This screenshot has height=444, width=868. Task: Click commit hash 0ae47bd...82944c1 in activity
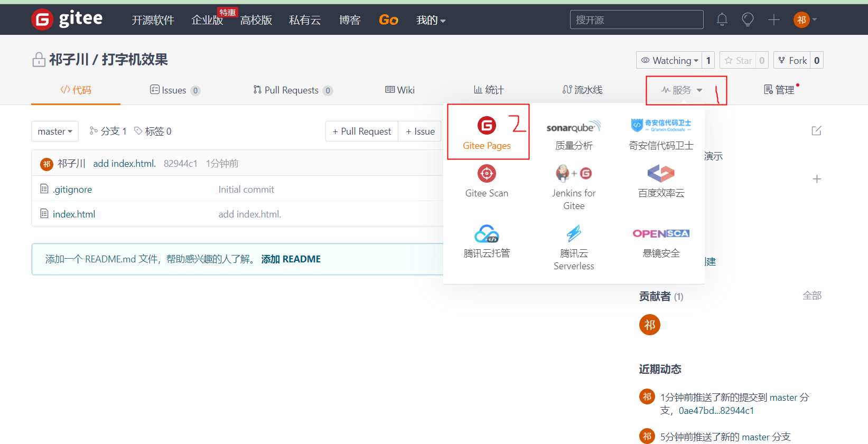click(x=716, y=410)
